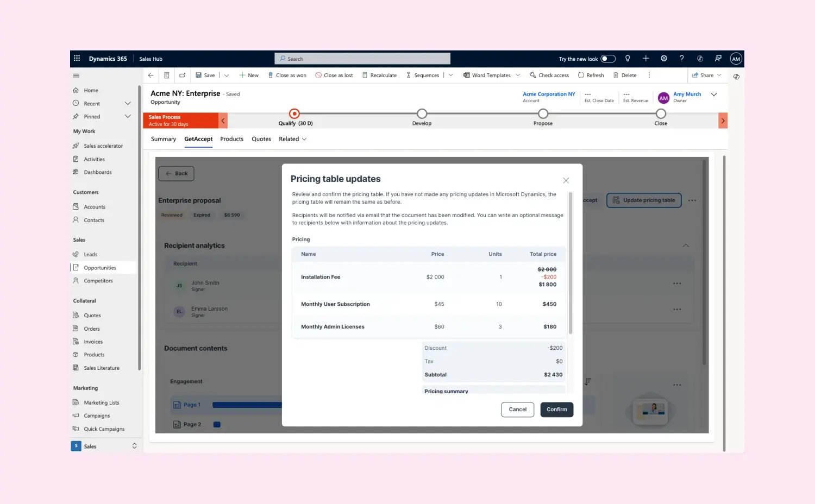The height and width of the screenshot is (504, 815).
Task: Open the Save options dropdown arrow
Action: click(227, 75)
